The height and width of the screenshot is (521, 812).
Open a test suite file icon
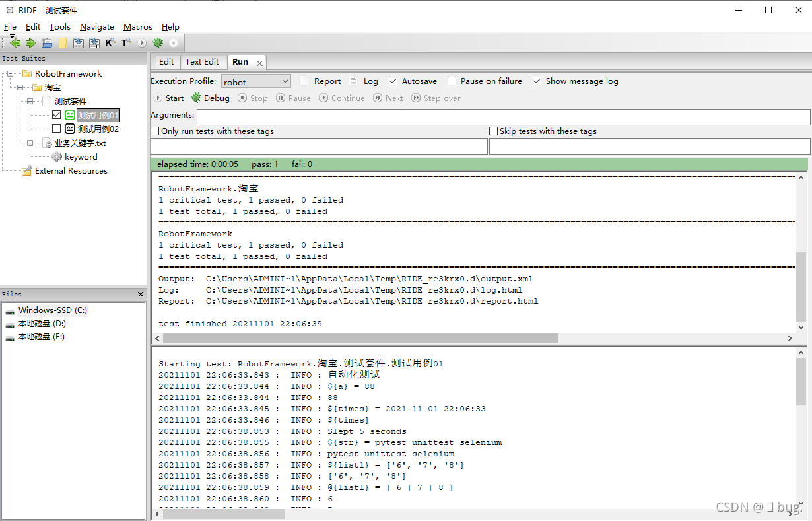[x=47, y=43]
